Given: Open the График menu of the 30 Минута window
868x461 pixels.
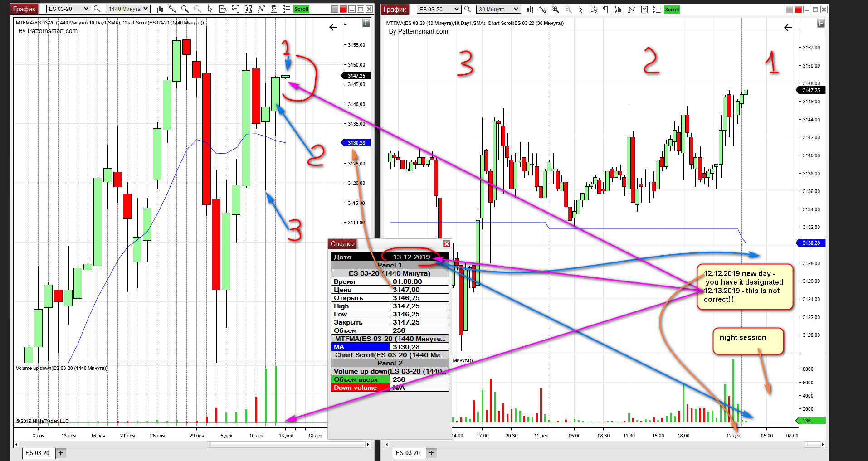Looking at the screenshot, I should click(395, 9).
